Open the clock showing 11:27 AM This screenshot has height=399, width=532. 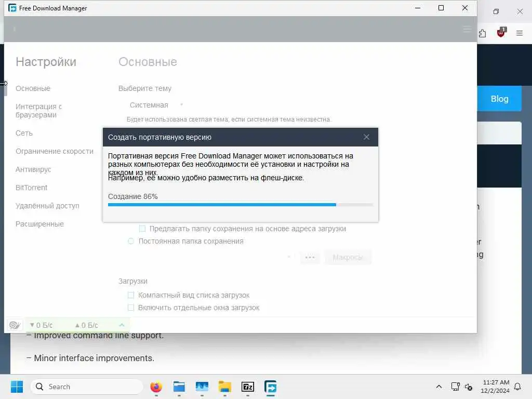(495, 387)
